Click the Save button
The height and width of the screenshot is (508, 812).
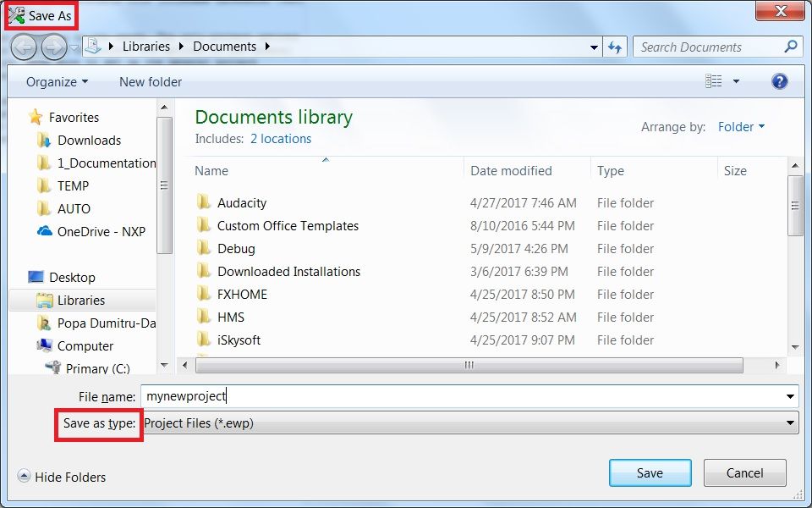coord(650,472)
